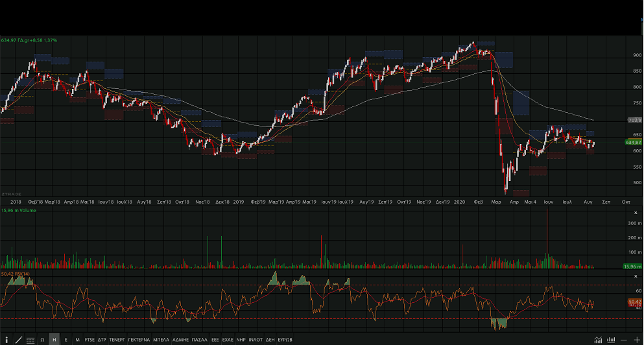Open the ΜΠΕΛΑ symbol chart

tap(161, 340)
